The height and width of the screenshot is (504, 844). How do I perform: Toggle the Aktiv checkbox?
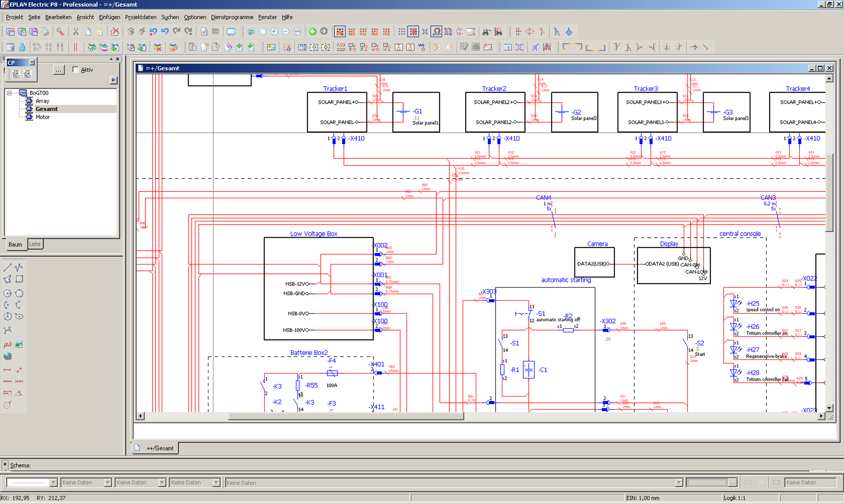76,70
